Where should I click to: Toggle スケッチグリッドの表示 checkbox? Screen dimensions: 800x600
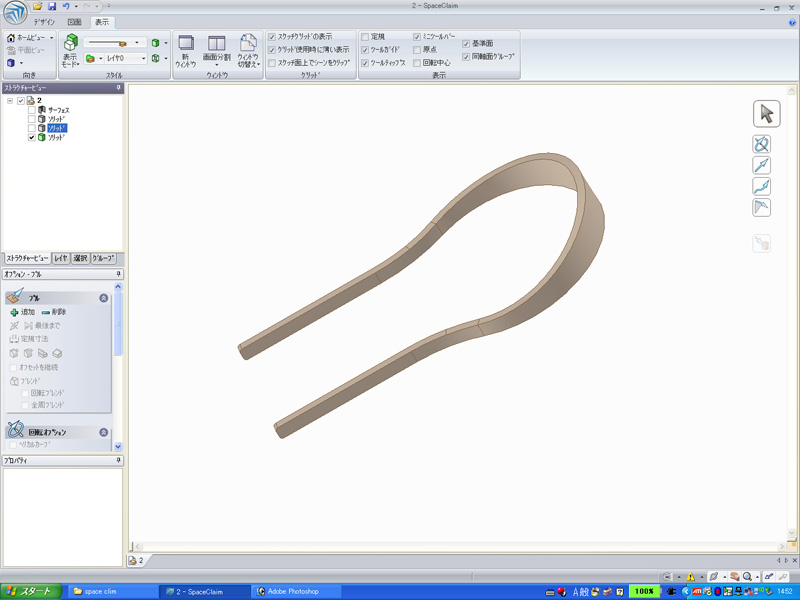click(272, 37)
